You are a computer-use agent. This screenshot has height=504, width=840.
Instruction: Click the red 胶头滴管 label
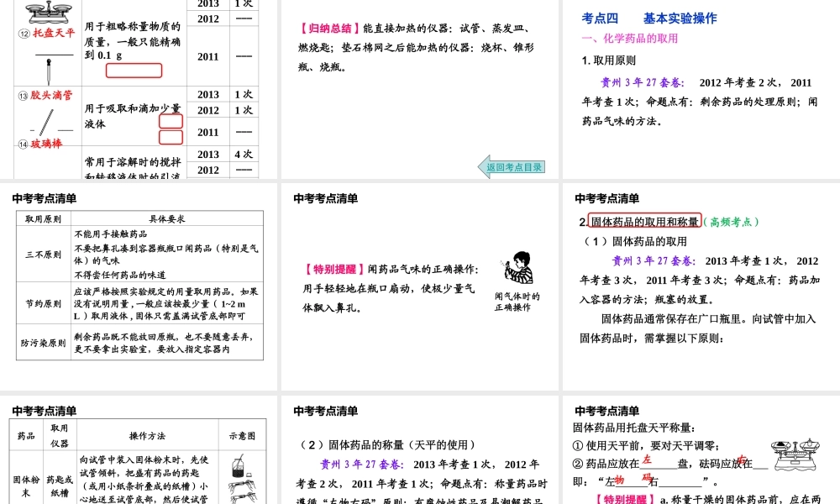(x=51, y=95)
